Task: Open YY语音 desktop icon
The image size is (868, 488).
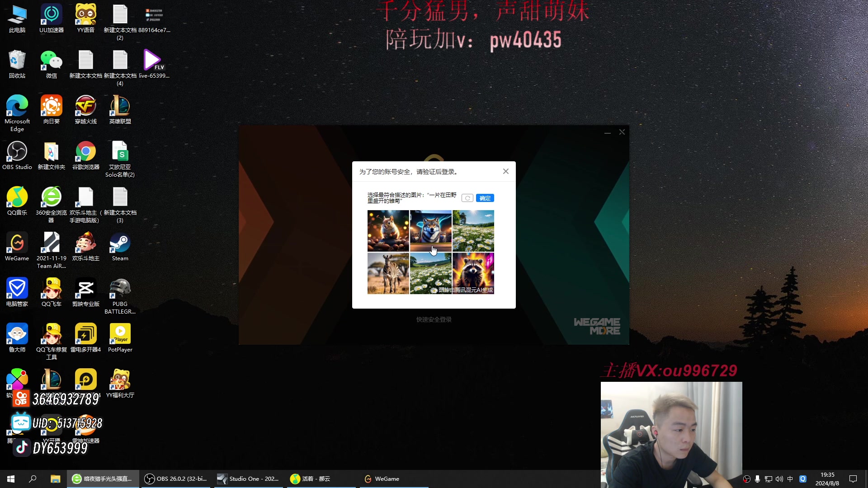Action: coord(86,19)
